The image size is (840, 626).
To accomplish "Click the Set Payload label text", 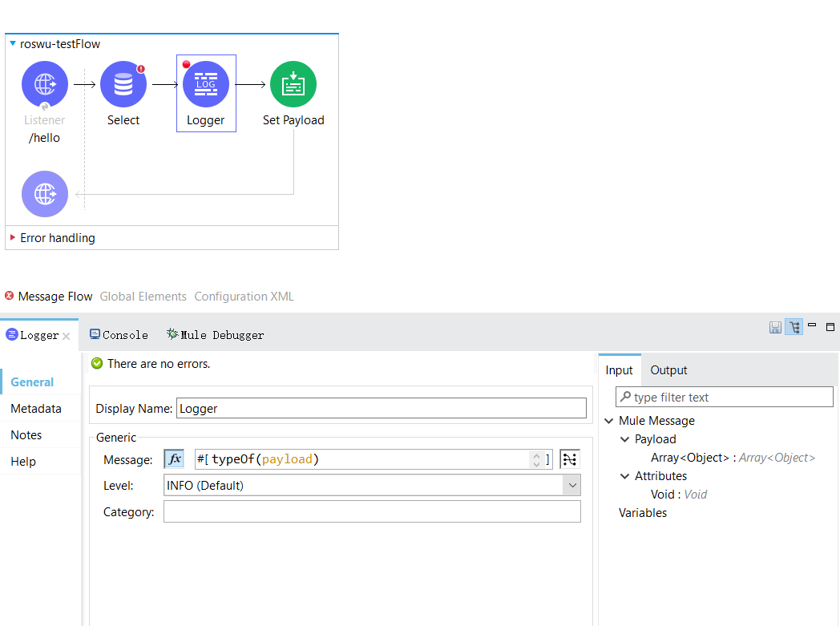I will click(x=293, y=120).
